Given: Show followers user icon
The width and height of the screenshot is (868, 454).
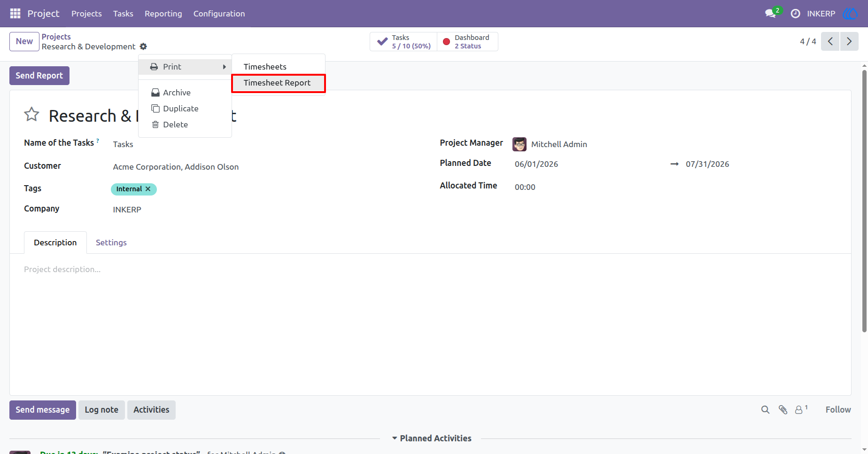Looking at the screenshot, I should coord(801,409).
